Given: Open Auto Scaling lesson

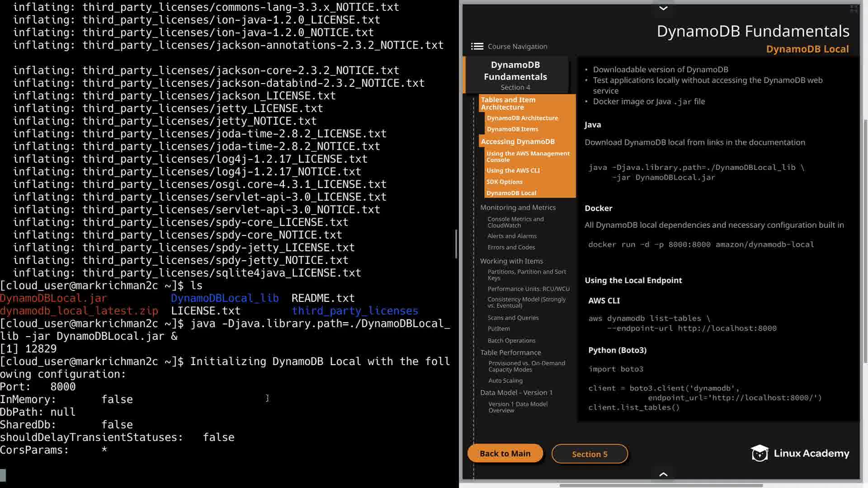Looking at the screenshot, I should [x=505, y=380].
